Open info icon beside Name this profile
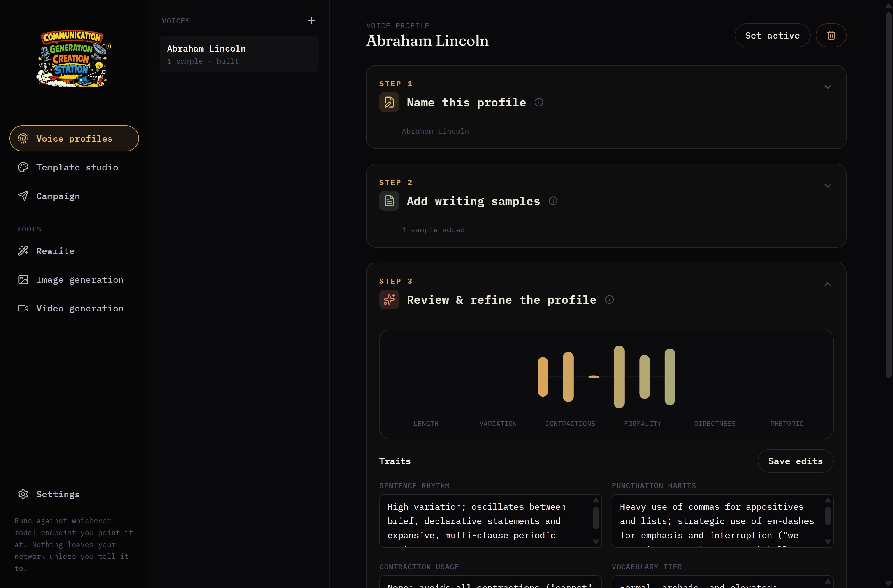The width and height of the screenshot is (893, 588). [x=539, y=102]
